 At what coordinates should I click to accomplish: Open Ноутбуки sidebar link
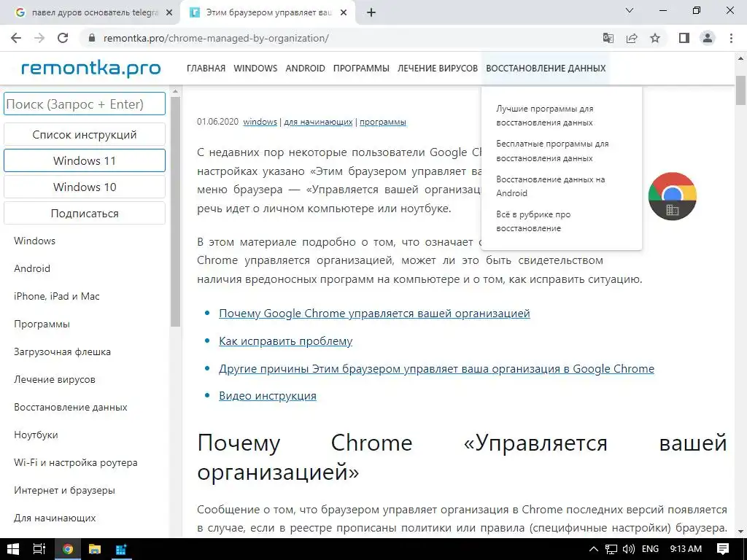click(x=36, y=435)
